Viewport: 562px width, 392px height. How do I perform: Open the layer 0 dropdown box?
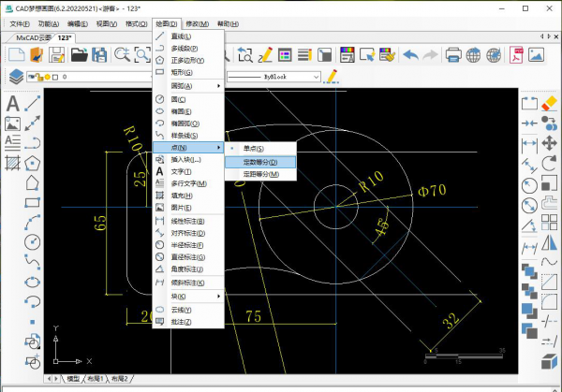[x=90, y=77]
